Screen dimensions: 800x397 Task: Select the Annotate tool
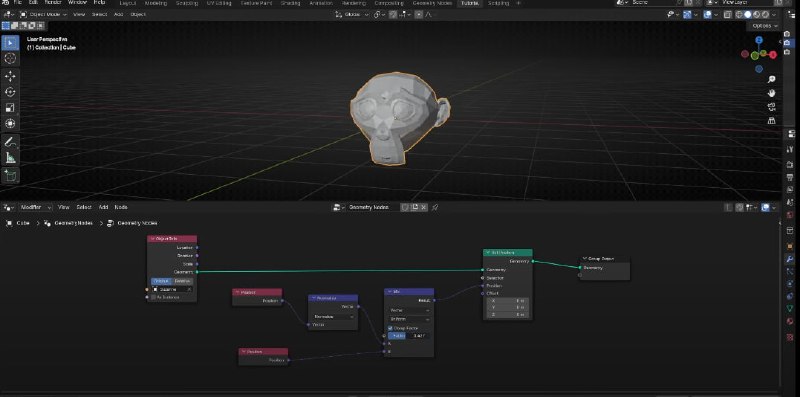[10, 142]
